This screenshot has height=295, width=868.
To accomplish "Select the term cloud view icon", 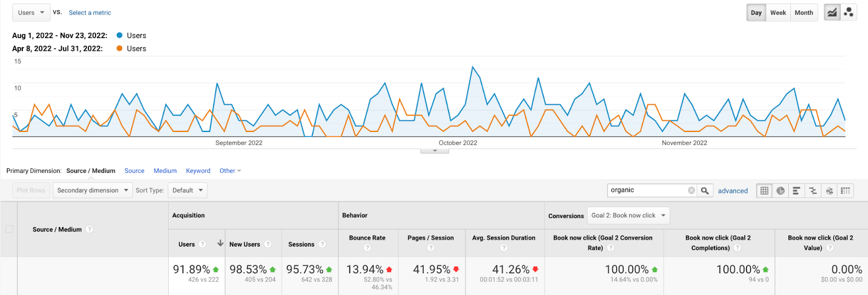I will 829,191.
